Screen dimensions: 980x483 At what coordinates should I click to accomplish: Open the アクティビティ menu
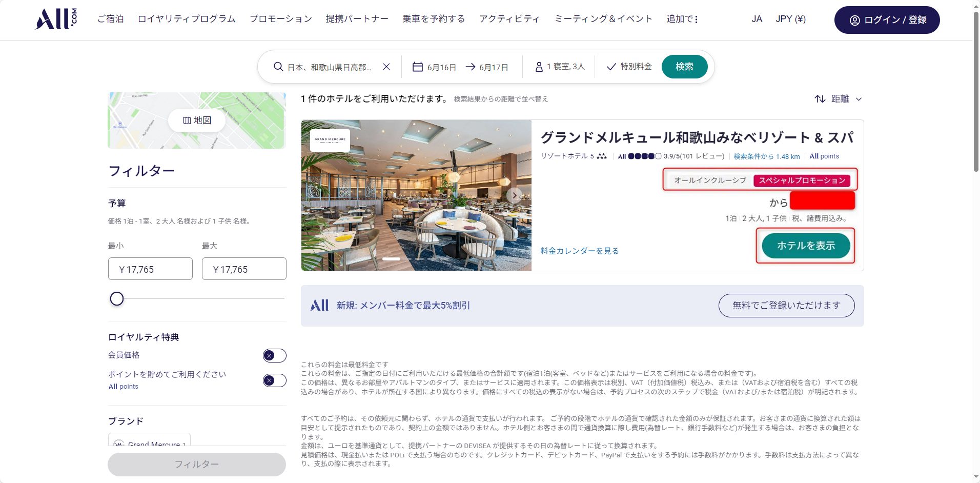[509, 19]
